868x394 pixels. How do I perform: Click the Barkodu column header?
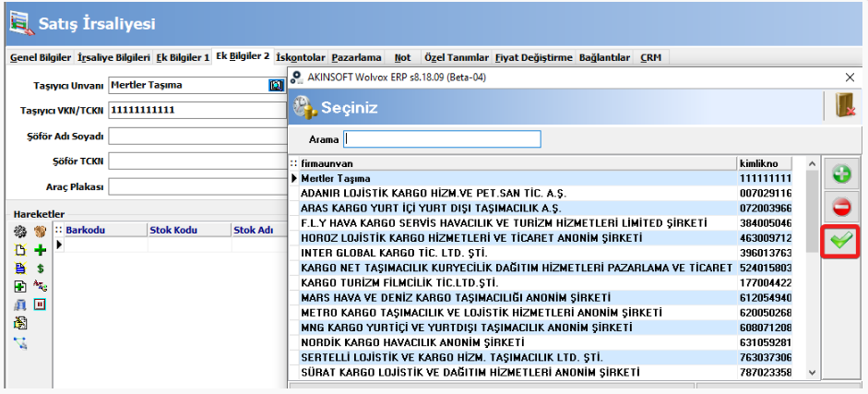(x=106, y=230)
